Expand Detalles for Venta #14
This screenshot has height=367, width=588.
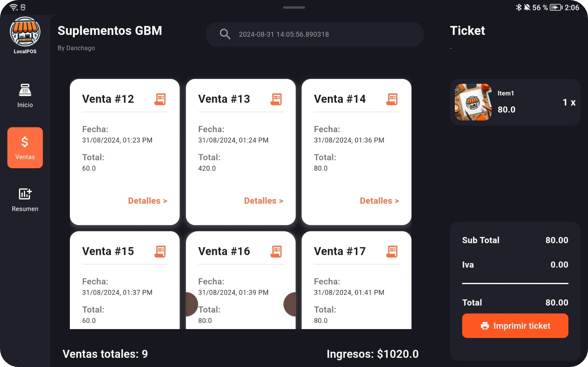pyautogui.click(x=379, y=201)
